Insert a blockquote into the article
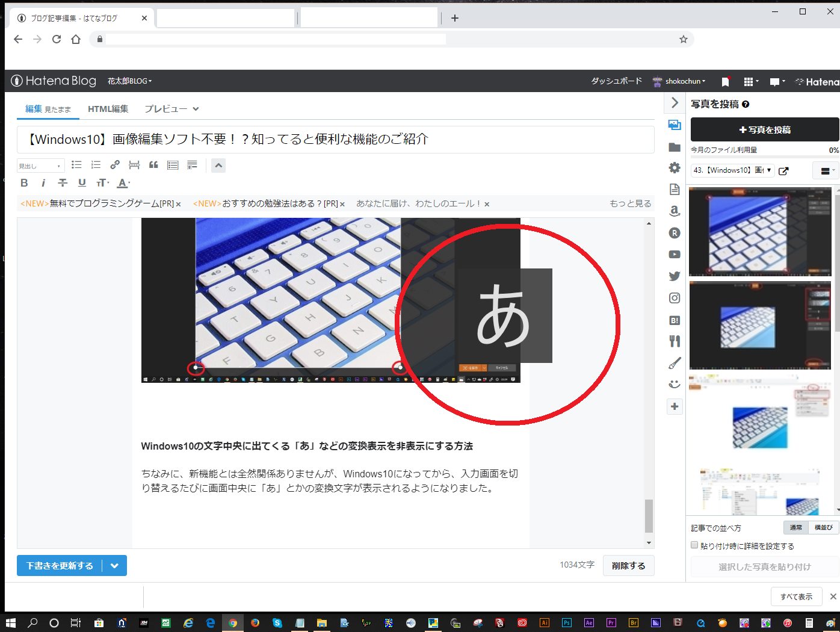840x632 pixels. pyautogui.click(x=153, y=164)
